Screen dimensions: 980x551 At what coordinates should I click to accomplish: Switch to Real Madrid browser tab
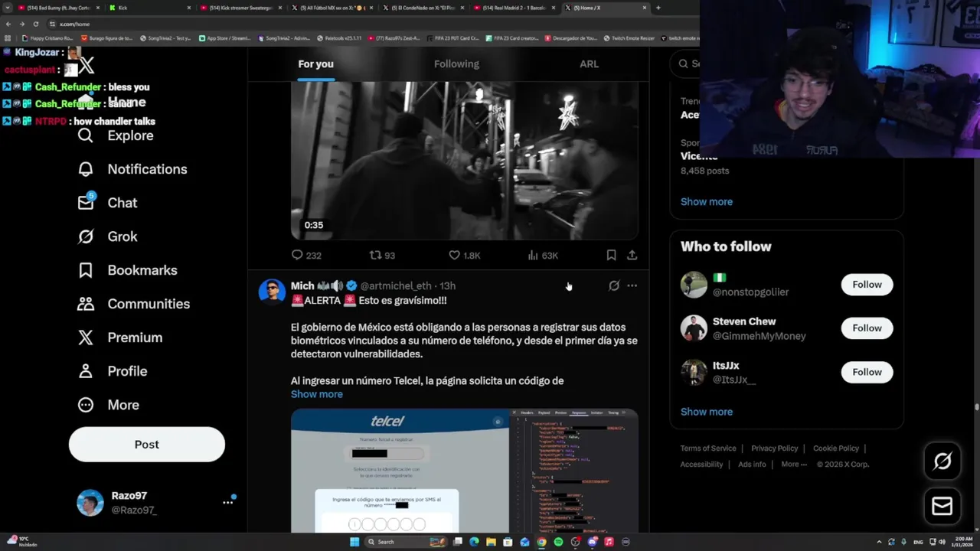(514, 8)
